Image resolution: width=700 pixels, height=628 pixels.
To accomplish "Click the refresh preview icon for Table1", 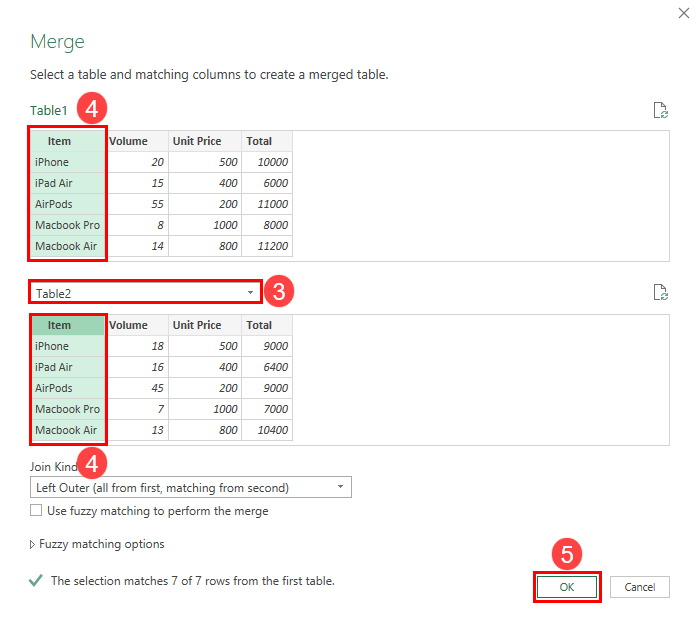I will pos(660,110).
